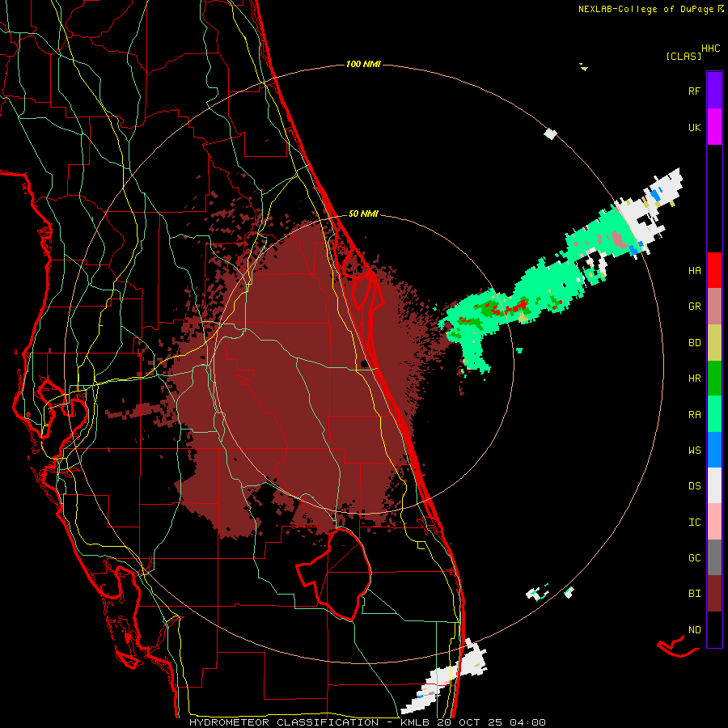Click the BI brown legend swatch
The width and height of the screenshot is (728, 728).
point(714,594)
